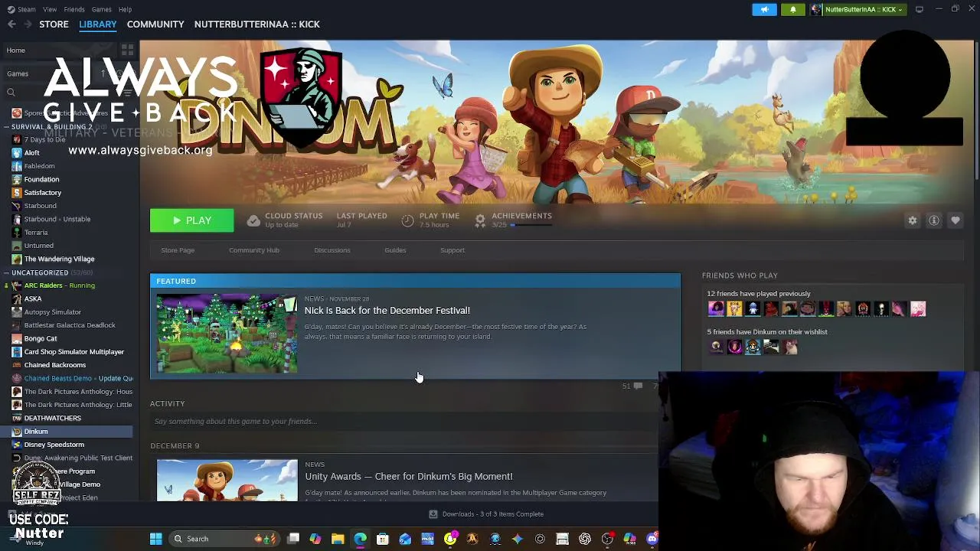Open the Guides link
980x551 pixels.
click(395, 250)
